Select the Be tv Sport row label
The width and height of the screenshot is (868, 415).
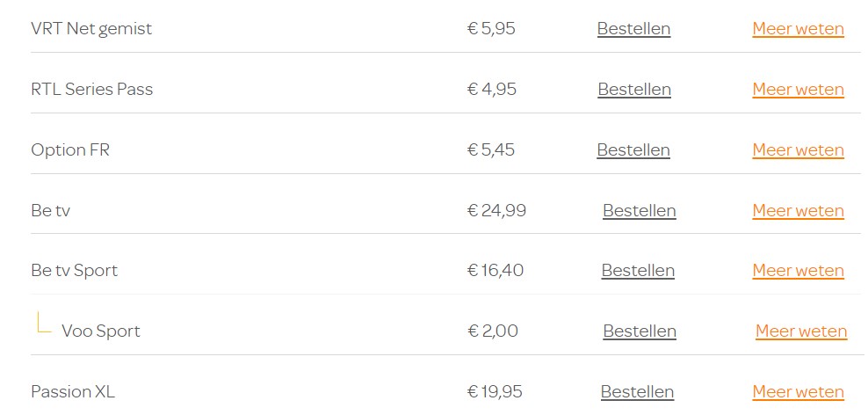coord(74,271)
